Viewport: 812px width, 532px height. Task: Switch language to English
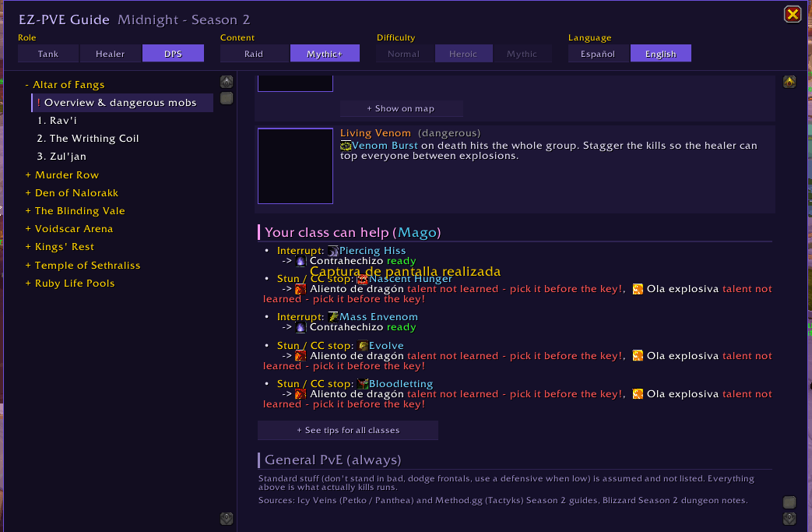tap(661, 54)
